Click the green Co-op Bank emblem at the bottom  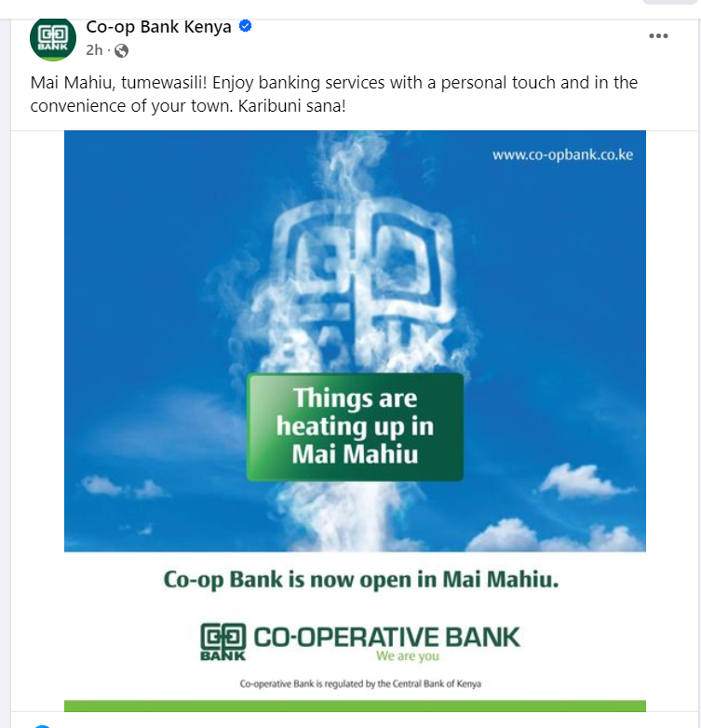click(x=222, y=641)
